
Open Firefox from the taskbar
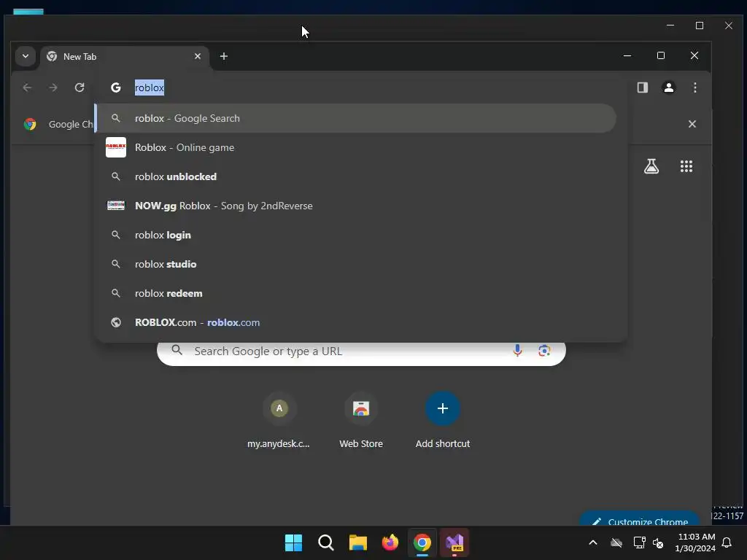(390, 542)
